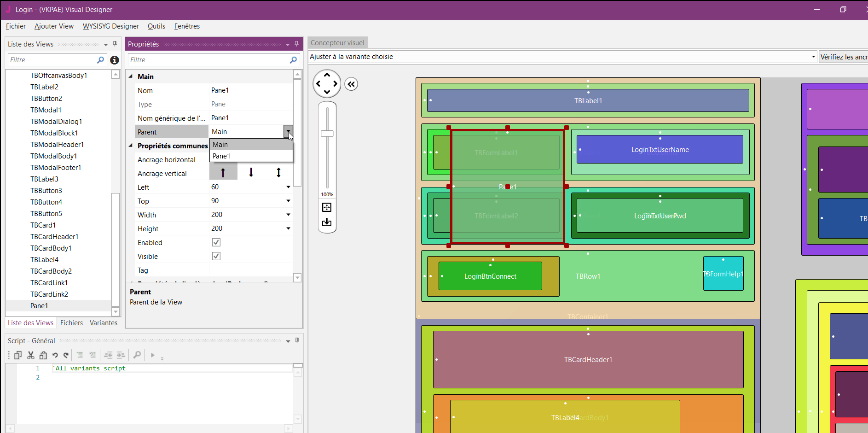Click the paste icon in Script toolbar
Viewport: 868px width, 433px height.
tap(43, 355)
